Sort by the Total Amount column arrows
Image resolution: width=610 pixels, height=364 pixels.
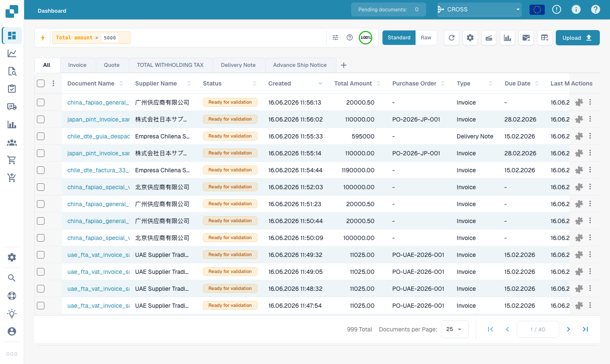click(378, 83)
